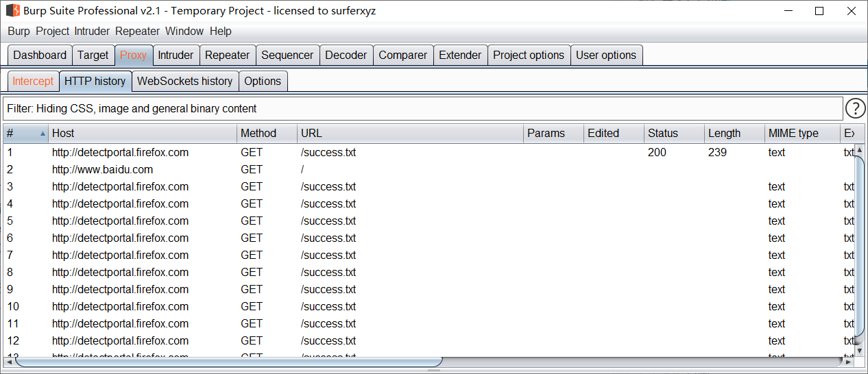This screenshot has height=374, width=868.
Task: Sort by the Host column header
Action: [143, 134]
